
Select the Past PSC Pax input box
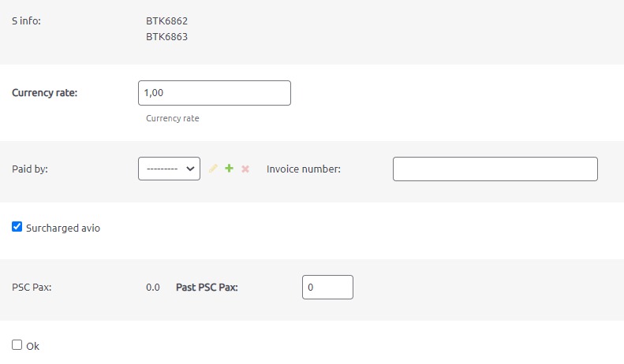tap(327, 288)
